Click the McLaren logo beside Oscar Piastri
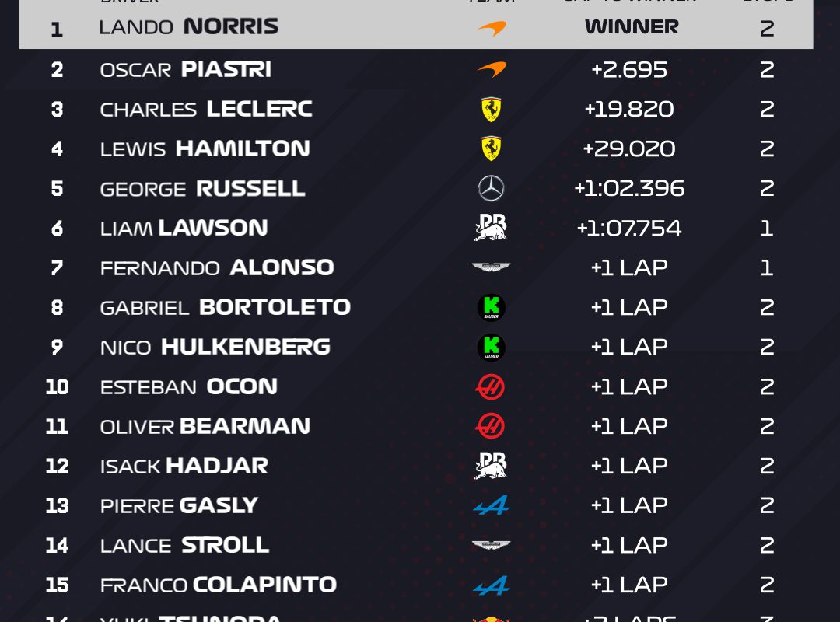Screen dimensions: 840x622 click(x=491, y=69)
